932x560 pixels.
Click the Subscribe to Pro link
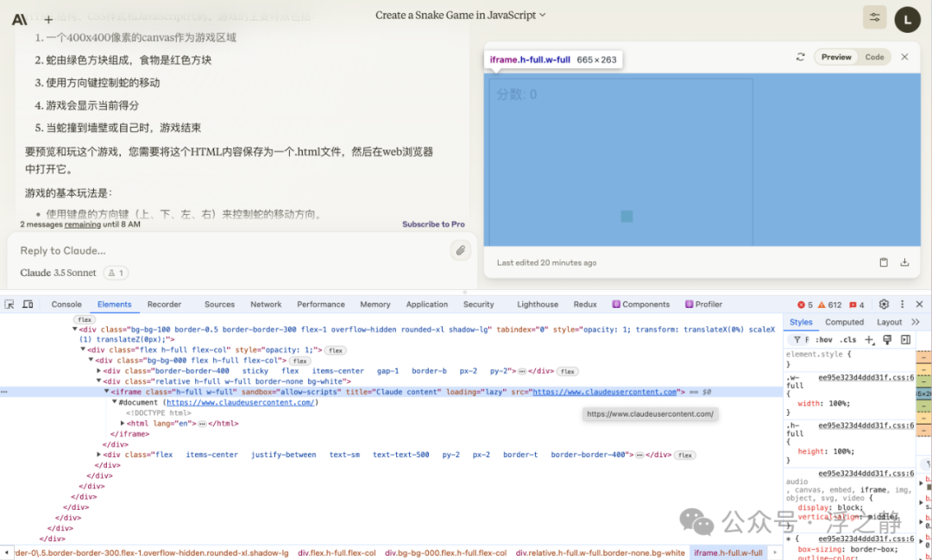[x=433, y=224]
